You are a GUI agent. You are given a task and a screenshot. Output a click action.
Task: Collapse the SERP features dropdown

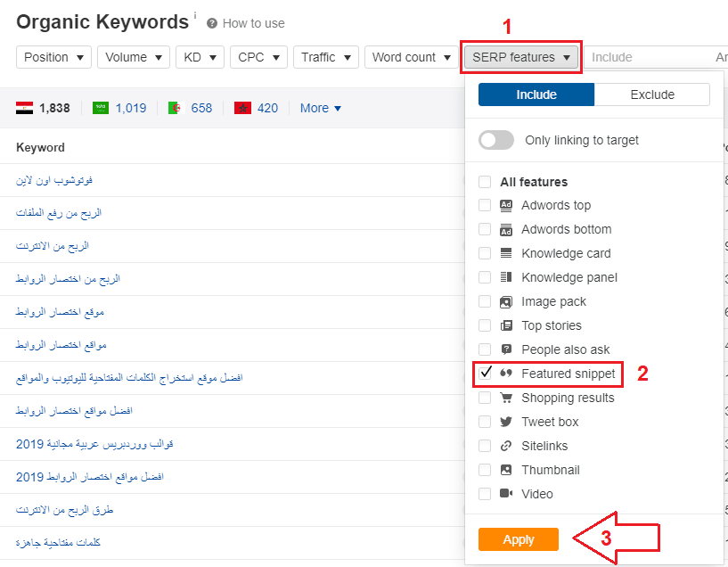[x=521, y=57]
